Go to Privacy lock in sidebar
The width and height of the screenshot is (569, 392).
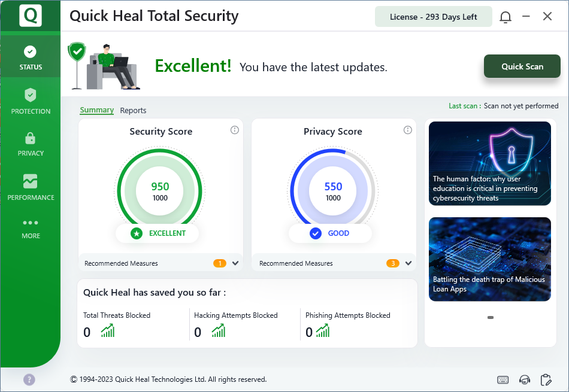(x=31, y=144)
